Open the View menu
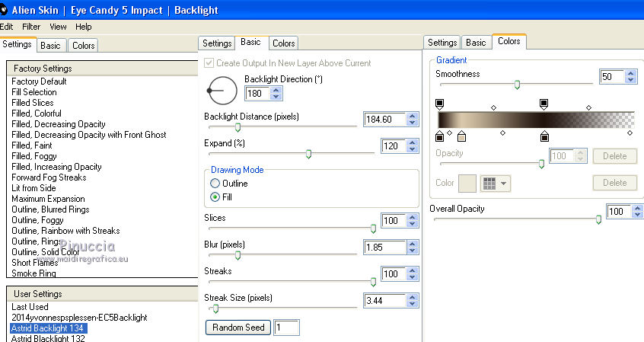 tap(58, 27)
